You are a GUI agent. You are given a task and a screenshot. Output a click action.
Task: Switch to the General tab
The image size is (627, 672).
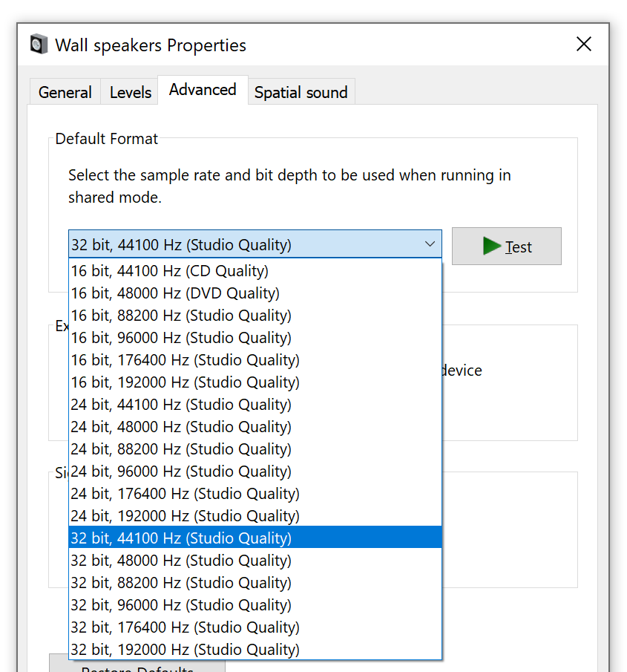[x=65, y=92]
